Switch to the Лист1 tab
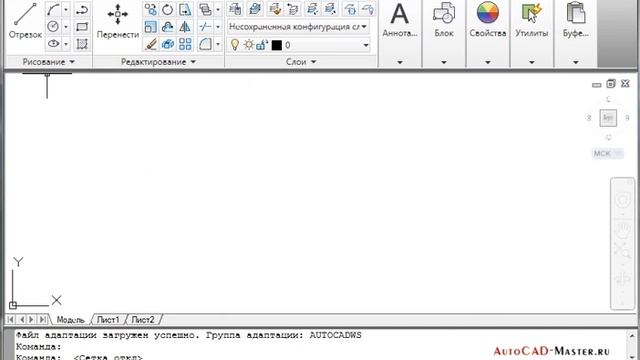Viewport: 640px width, 360px height. 108,320
